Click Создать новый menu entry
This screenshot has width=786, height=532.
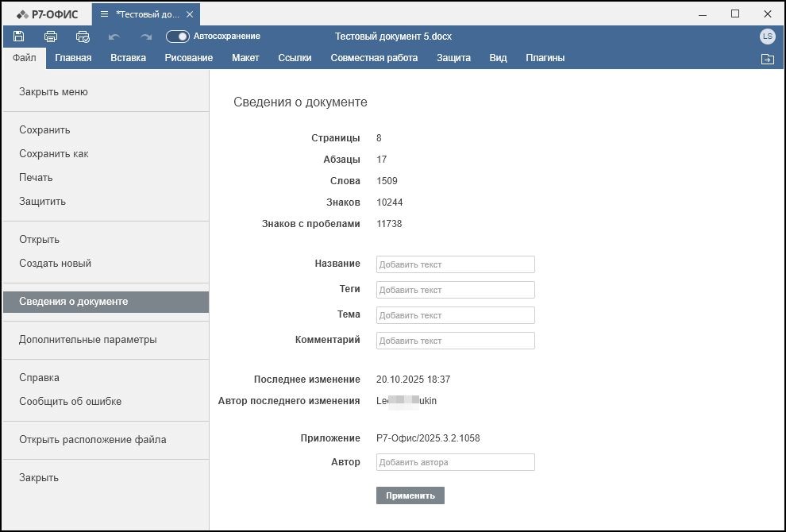(106, 264)
